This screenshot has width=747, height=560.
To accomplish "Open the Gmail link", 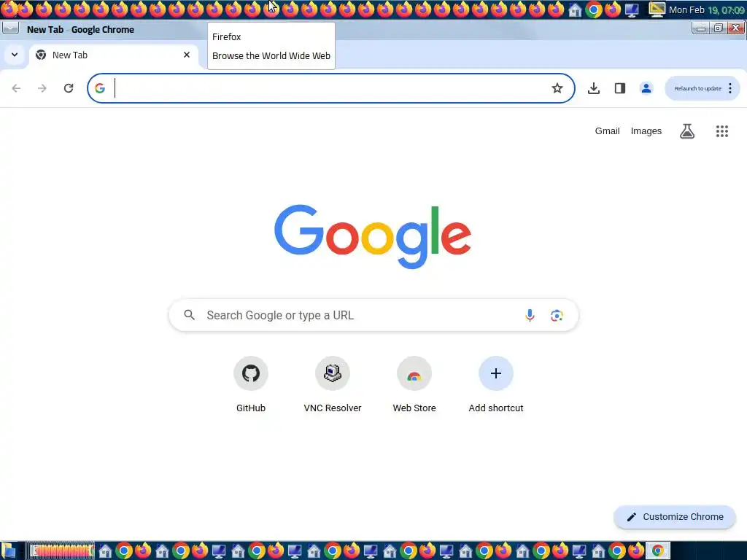I will [607, 131].
